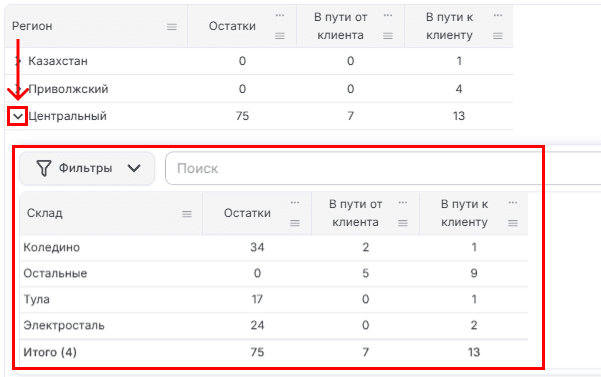601x377 pixels.
Task: Click three-dots of warehouse В пути к клиенту column
Action: 513,203
